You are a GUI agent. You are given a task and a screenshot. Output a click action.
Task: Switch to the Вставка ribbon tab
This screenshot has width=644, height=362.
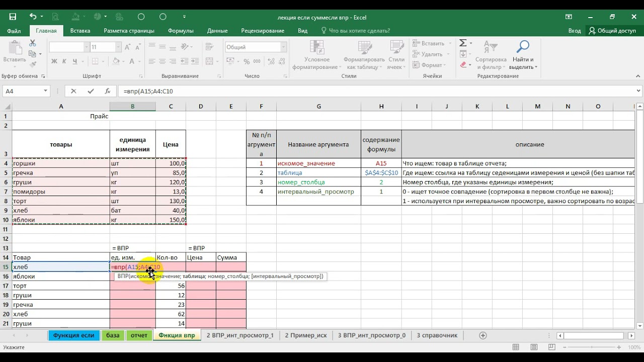pyautogui.click(x=80, y=31)
